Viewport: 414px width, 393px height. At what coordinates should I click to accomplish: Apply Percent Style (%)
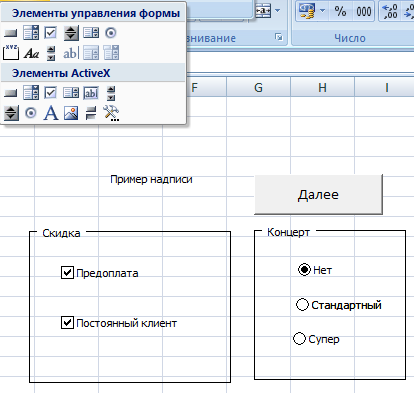340,11
